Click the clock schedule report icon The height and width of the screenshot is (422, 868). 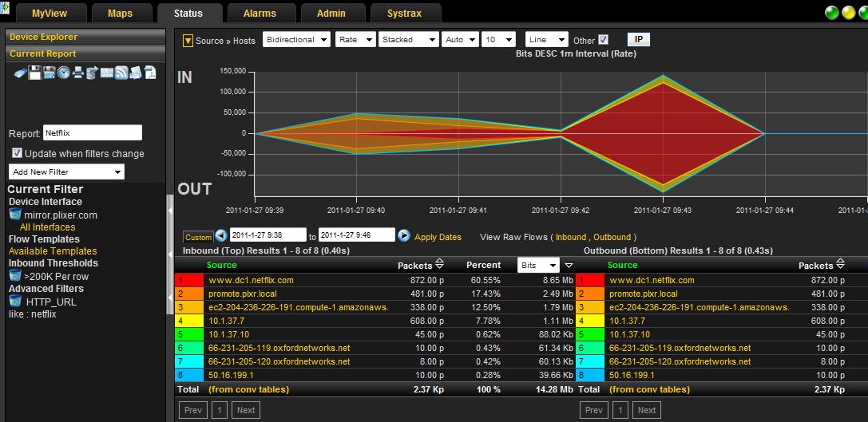[x=64, y=73]
